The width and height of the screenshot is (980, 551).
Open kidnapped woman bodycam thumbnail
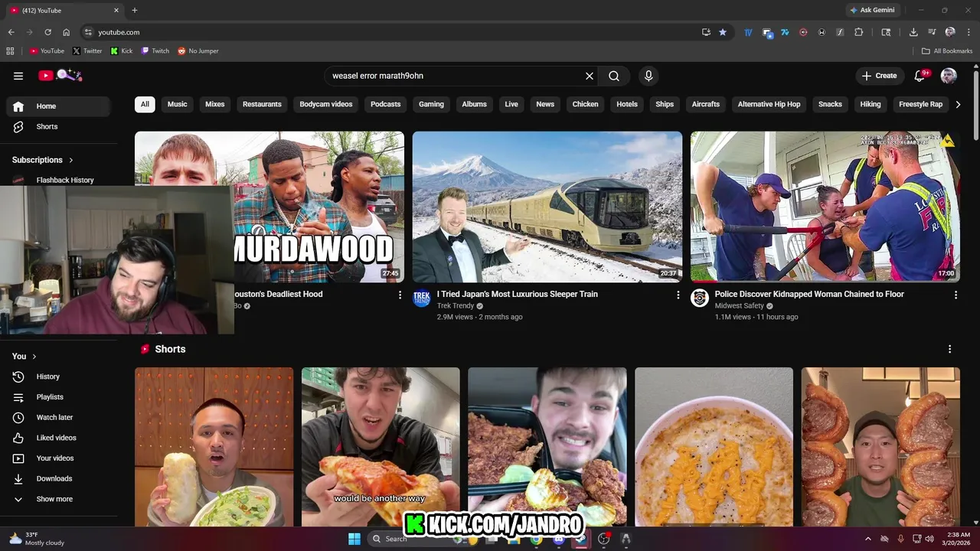click(x=825, y=207)
